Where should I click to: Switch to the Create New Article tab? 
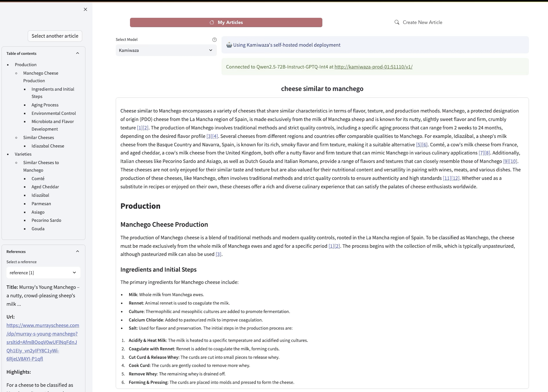point(418,23)
